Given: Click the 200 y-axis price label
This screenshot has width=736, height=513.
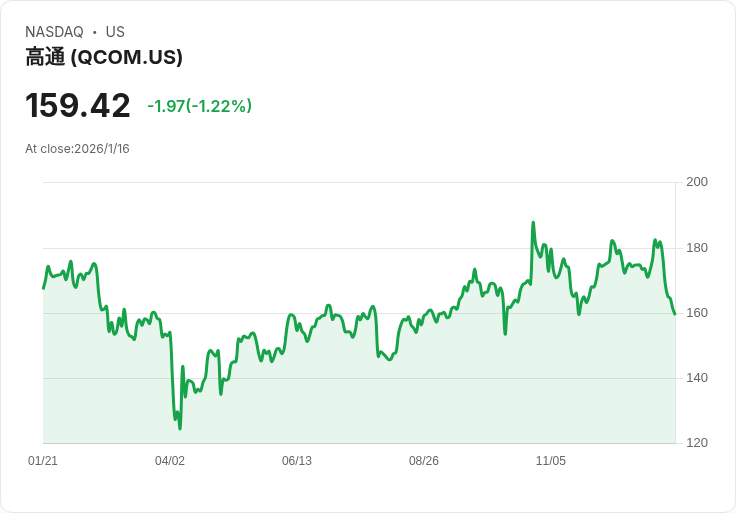Looking at the screenshot, I should tap(697, 182).
